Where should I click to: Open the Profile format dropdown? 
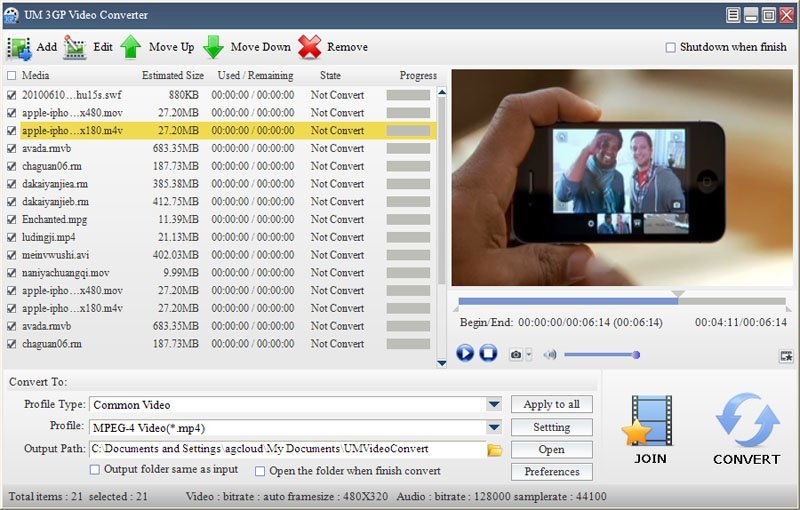(494, 428)
